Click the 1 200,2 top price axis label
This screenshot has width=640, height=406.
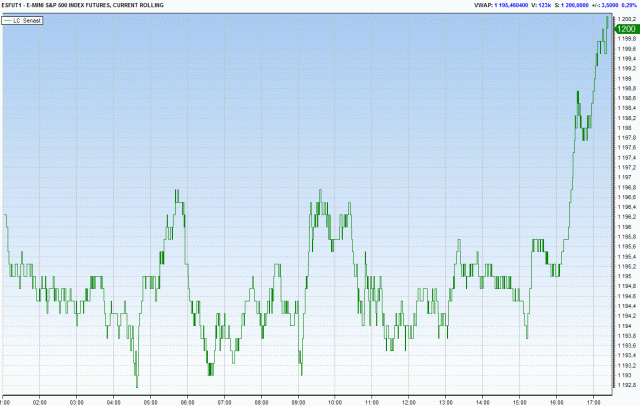624,19
